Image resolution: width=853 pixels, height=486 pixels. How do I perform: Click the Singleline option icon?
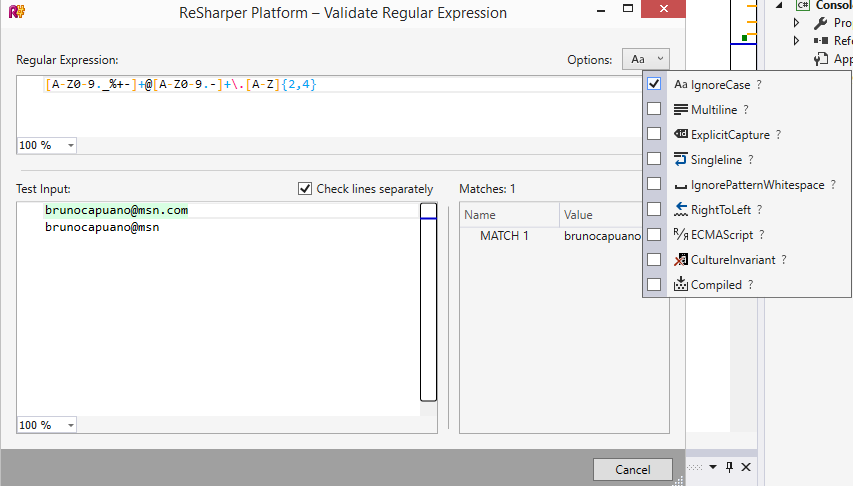(681, 160)
